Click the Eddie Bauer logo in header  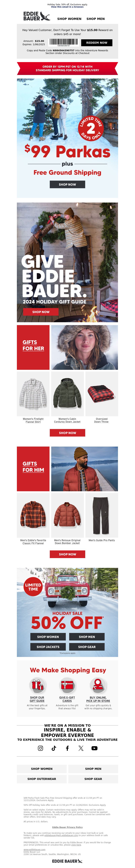37,16
